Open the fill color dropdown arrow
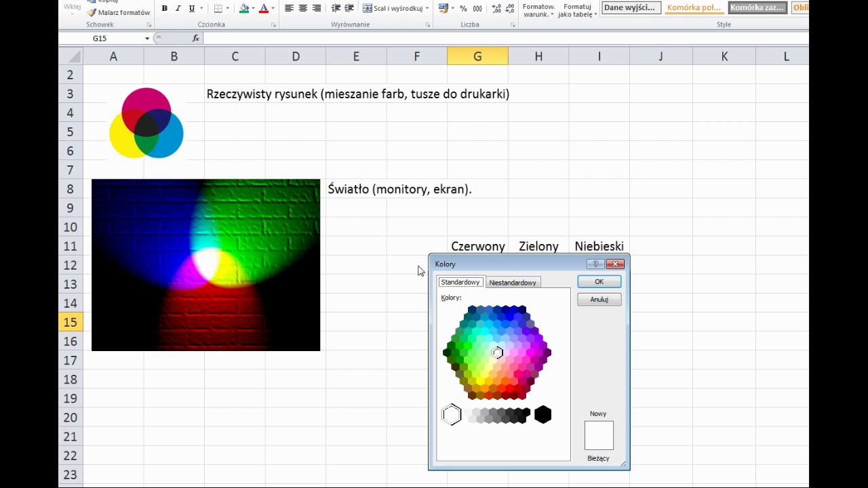The width and height of the screenshot is (868, 488). [254, 8]
